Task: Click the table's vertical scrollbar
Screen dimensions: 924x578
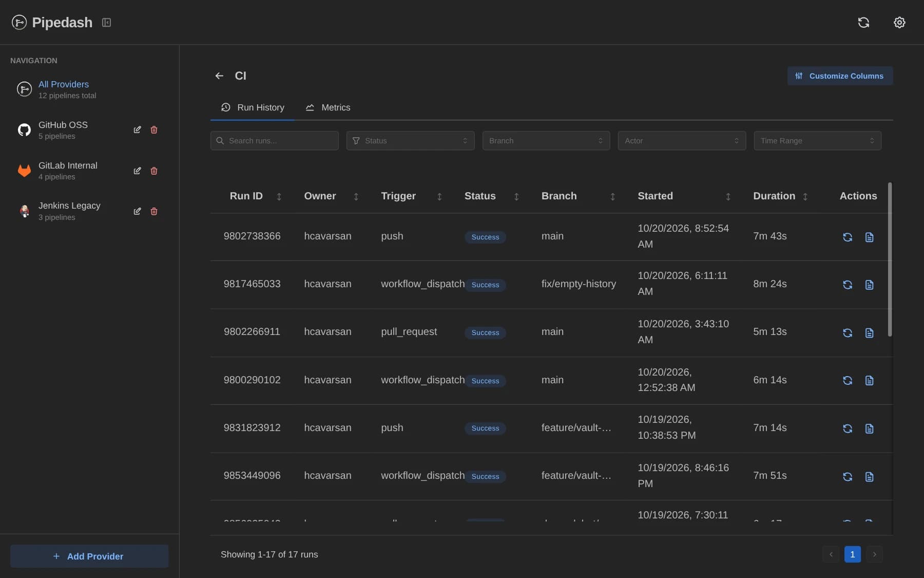Action: [x=890, y=259]
